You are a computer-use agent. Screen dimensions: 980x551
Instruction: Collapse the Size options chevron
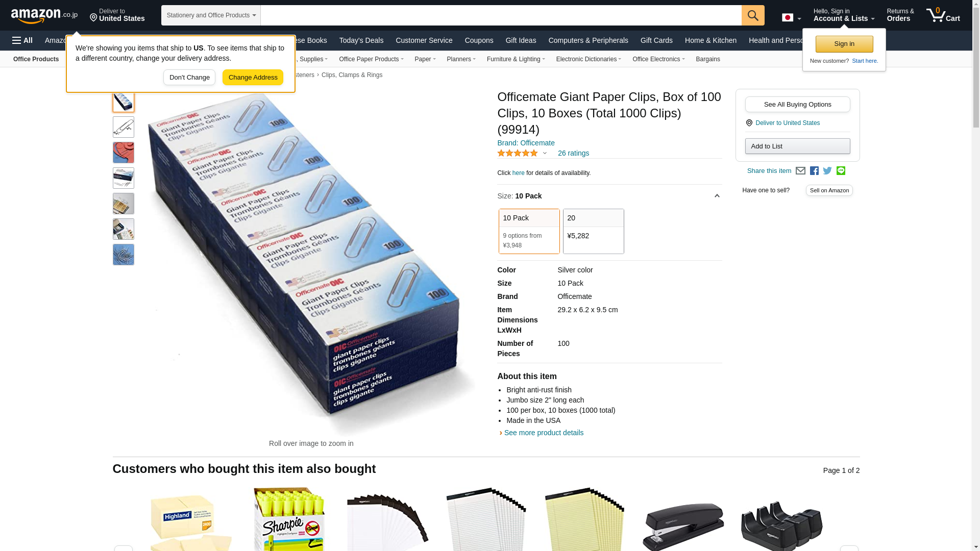tap(717, 196)
